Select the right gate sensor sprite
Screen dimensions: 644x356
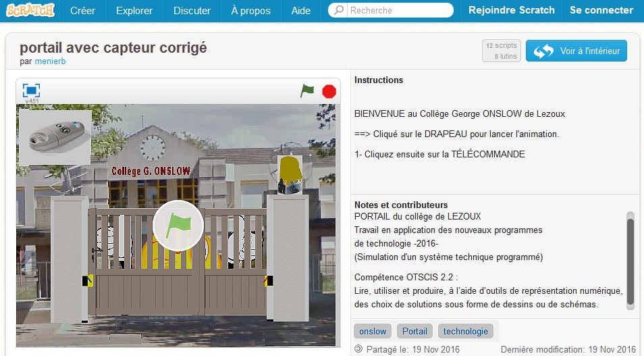point(268,281)
